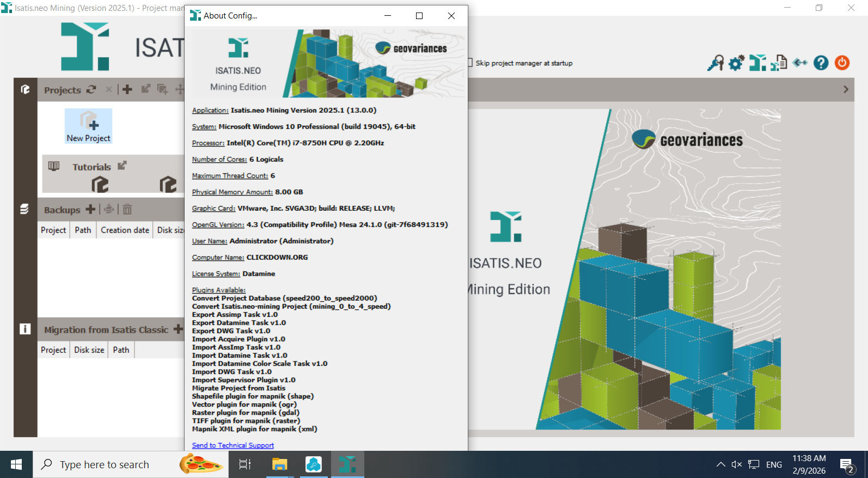The height and width of the screenshot is (478, 868).
Task: Click 'TIFF plugin for mapnik (raster)' line
Action: click(246, 421)
